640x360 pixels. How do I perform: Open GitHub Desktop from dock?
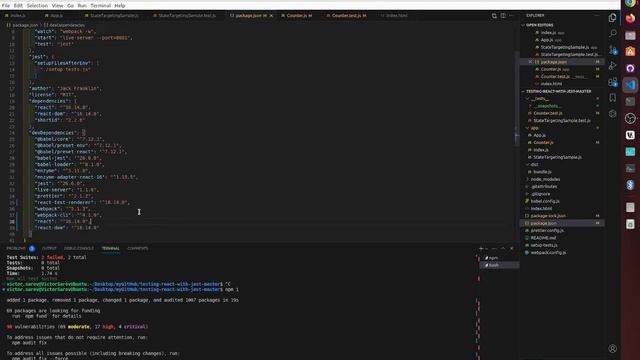630,68
